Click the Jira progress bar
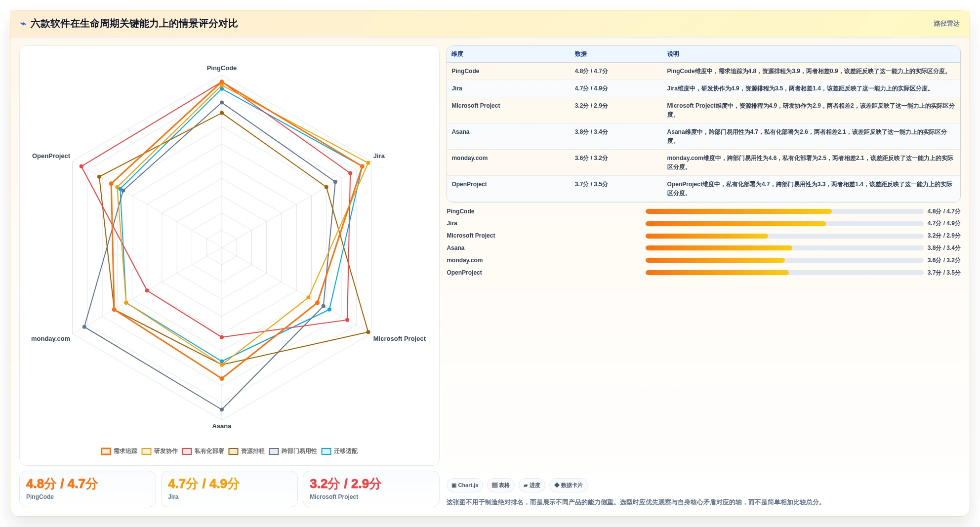This screenshot has width=980, height=527. click(x=784, y=224)
